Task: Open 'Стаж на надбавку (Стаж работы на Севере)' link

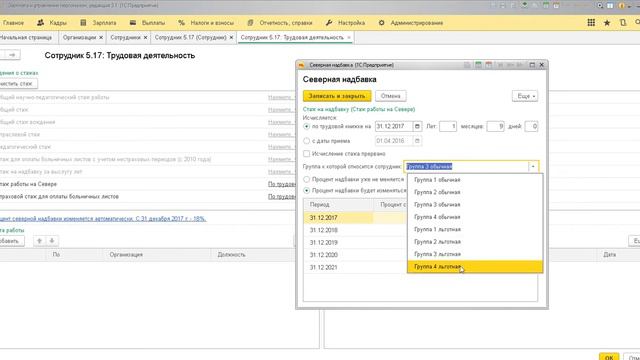Action: click(x=359, y=109)
